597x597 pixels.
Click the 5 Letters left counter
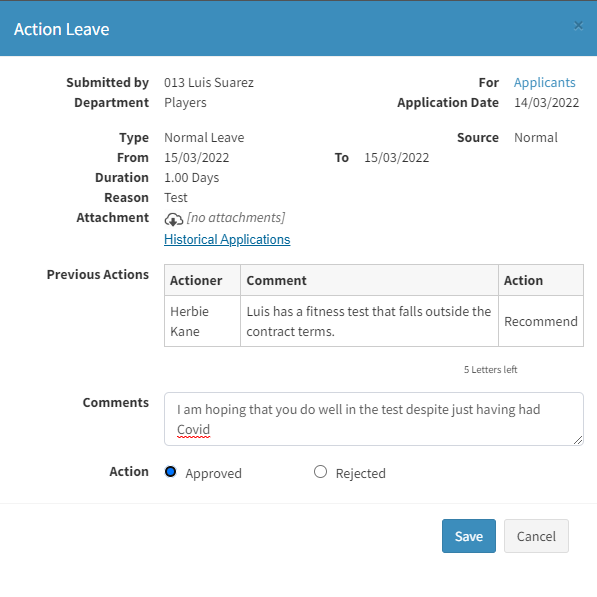pos(490,369)
